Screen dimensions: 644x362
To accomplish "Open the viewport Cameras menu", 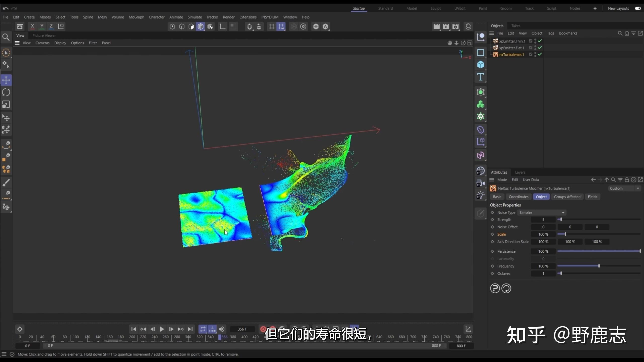I will [42, 43].
